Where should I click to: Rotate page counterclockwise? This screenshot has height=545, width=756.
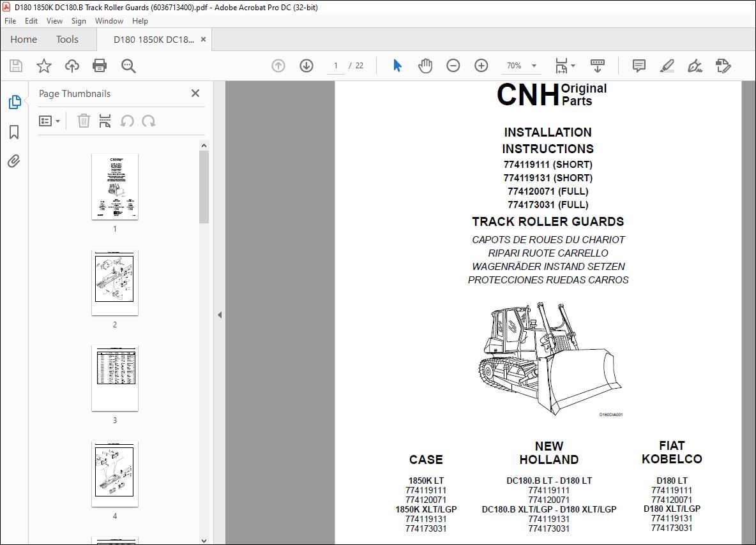pos(127,121)
